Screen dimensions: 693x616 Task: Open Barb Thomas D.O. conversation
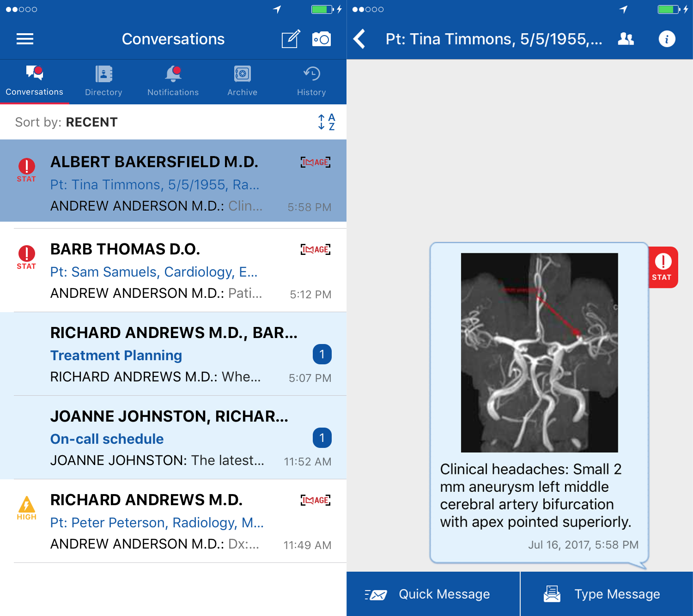[173, 270]
